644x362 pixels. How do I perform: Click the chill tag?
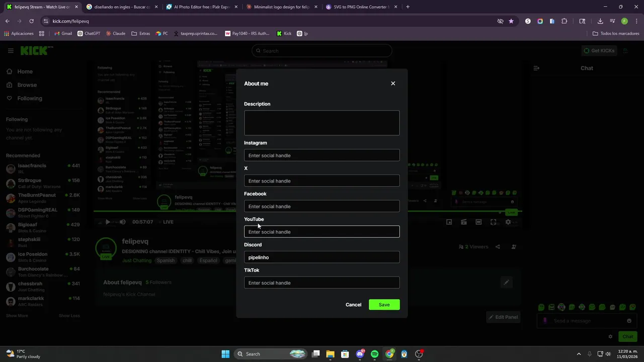coord(187,260)
